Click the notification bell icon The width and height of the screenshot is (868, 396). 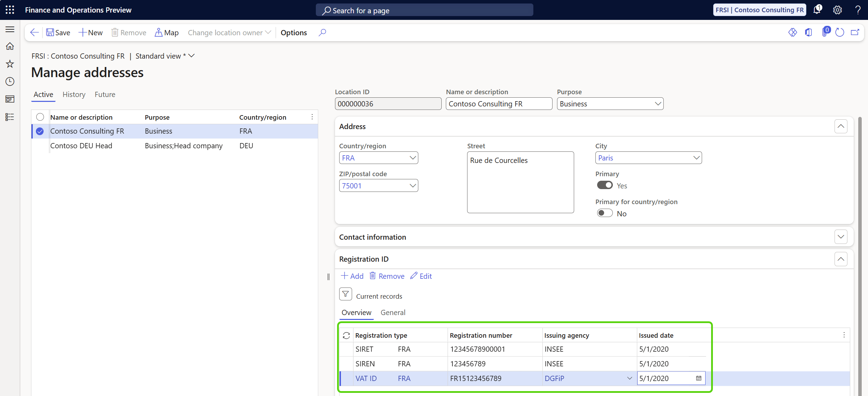(817, 10)
